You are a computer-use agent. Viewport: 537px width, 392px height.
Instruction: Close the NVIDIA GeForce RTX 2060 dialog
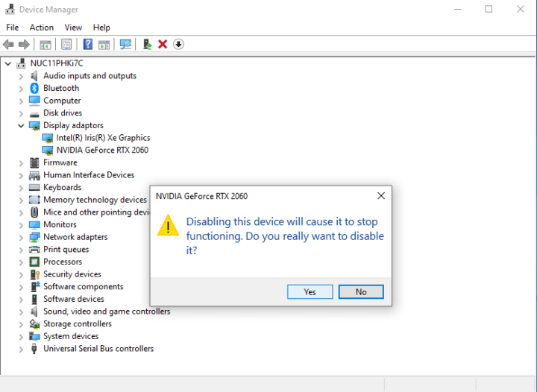click(381, 196)
